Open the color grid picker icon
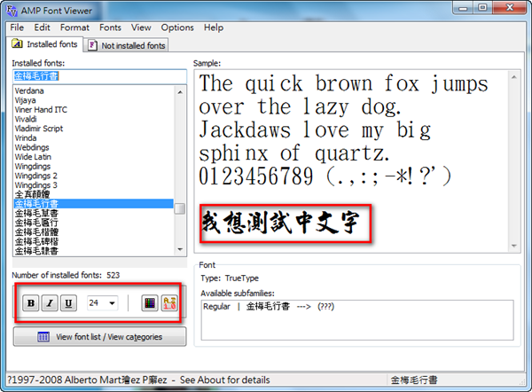 pos(148,303)
